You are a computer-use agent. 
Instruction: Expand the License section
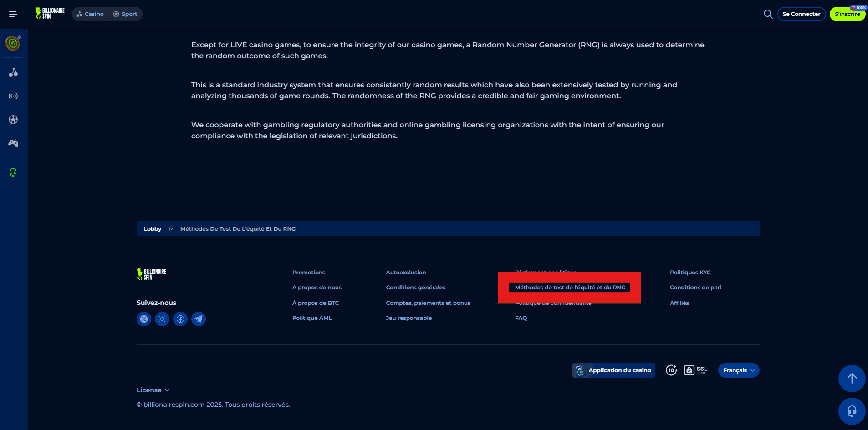pyautogui.click(x=153, y=390)
